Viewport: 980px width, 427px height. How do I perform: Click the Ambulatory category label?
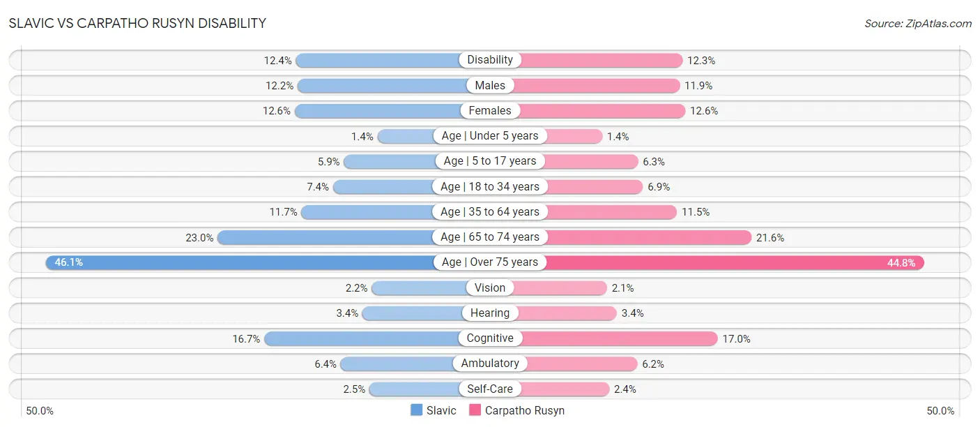pyautogui.click(x=490, y=364)
